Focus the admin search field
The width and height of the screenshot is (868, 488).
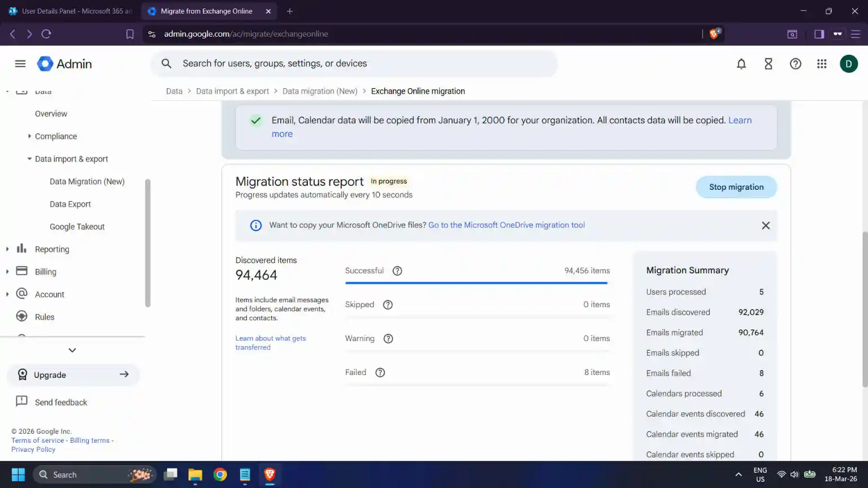pos(354,64)
